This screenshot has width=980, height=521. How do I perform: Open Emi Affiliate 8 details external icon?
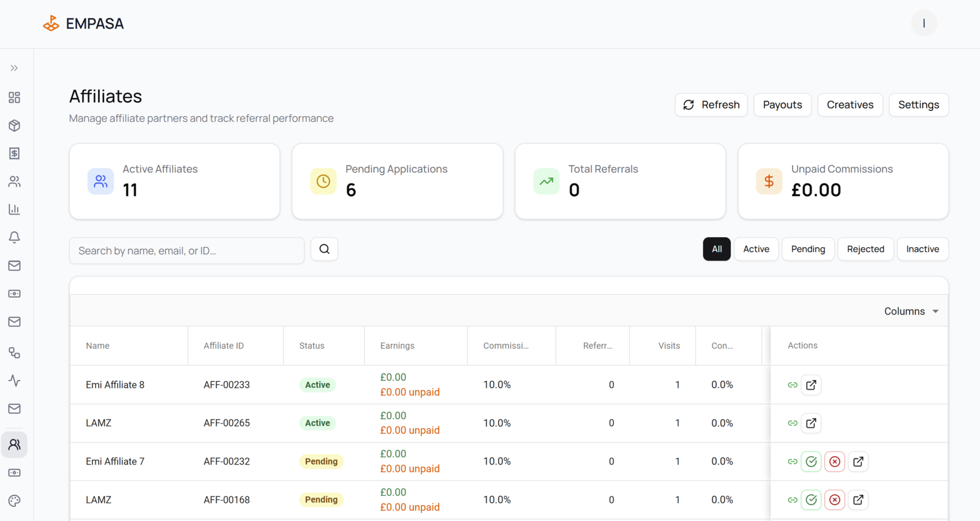(x=811, y=385)
